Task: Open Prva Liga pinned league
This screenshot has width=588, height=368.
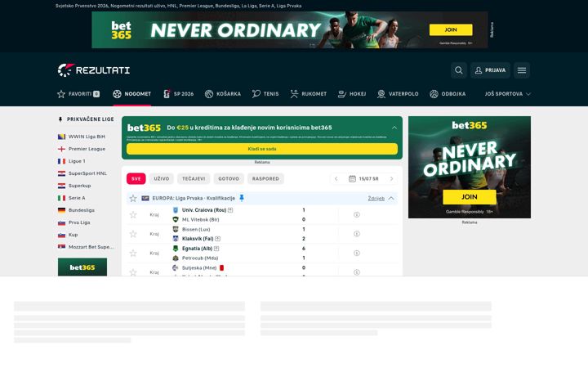Action: tap(79, 222)
